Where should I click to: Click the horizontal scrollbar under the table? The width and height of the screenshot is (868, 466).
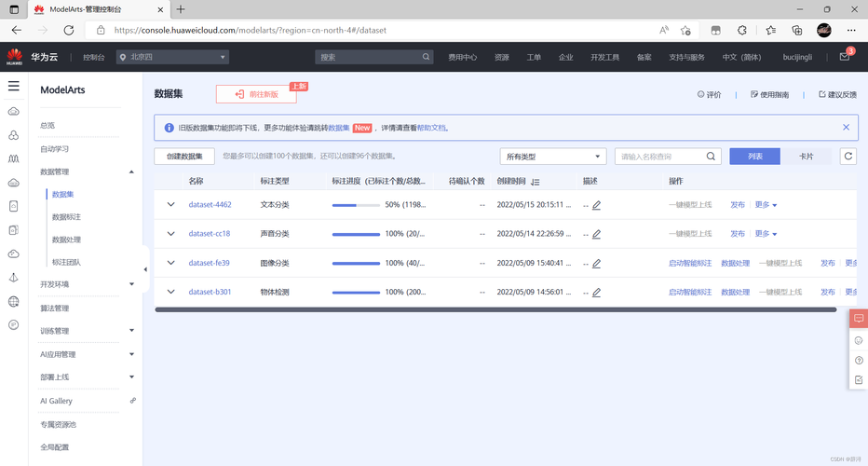pos(495,309)
